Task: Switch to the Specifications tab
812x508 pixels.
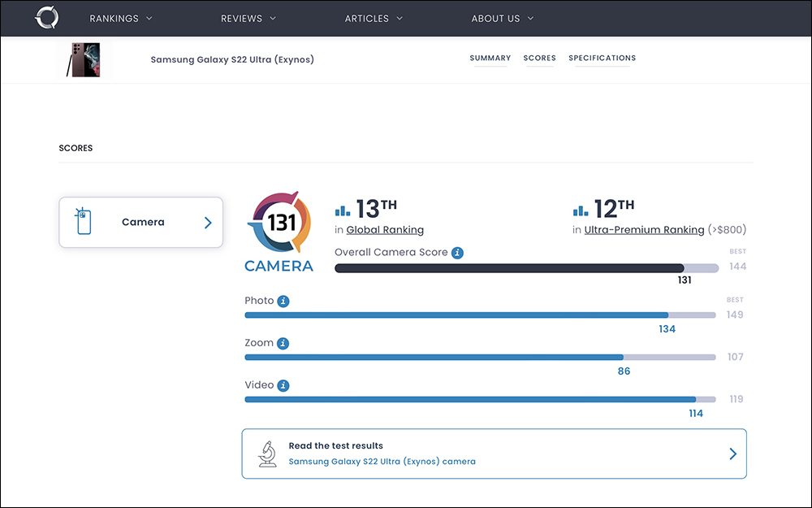Action: 602,59
